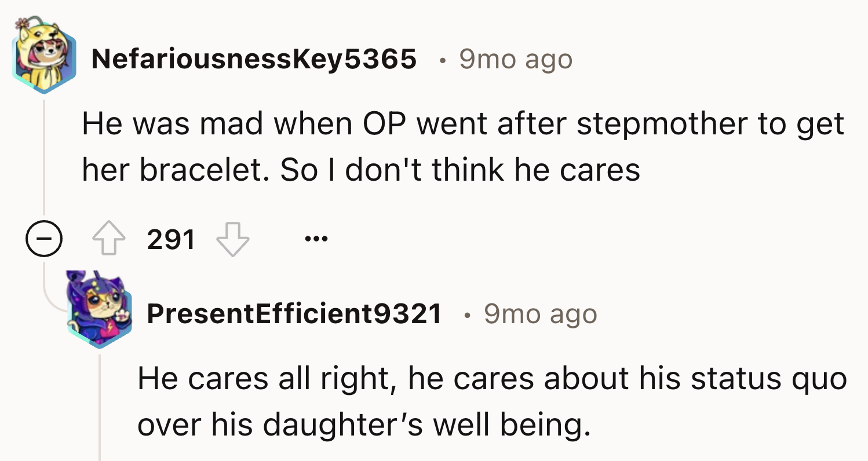Open NefariousnessKey5365's profile
This screenshot has height=461, width=868.
tap(253, 58)
